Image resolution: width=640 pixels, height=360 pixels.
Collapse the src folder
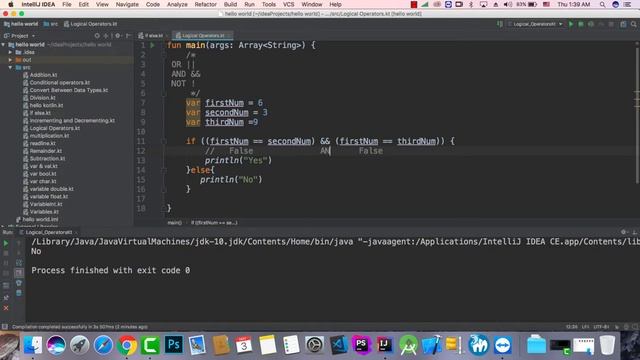pos(10,68)
